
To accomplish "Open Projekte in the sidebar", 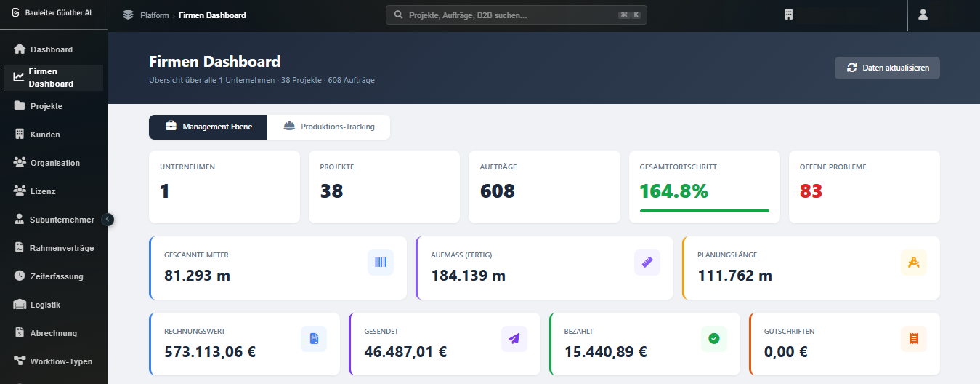I will (54, 106).
